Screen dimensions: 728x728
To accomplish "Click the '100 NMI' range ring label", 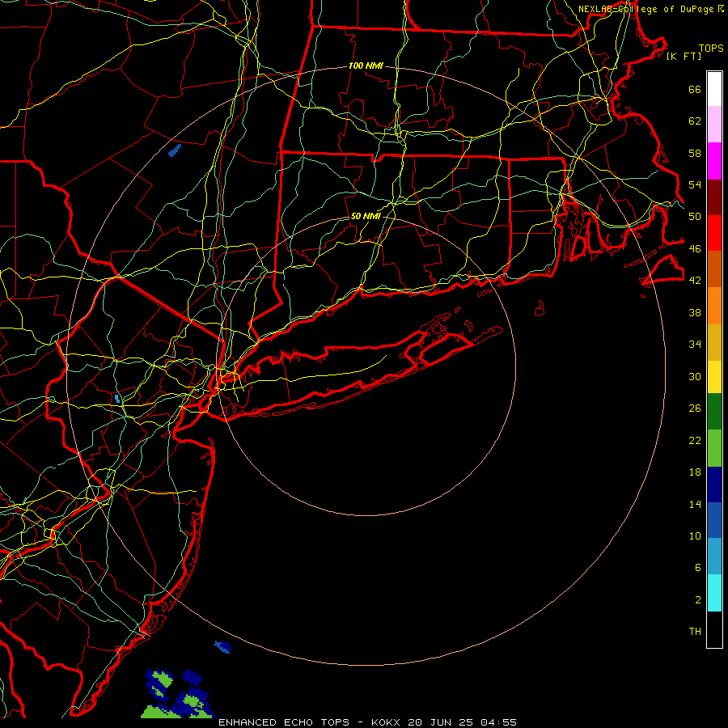I will (x=366, y=66).
